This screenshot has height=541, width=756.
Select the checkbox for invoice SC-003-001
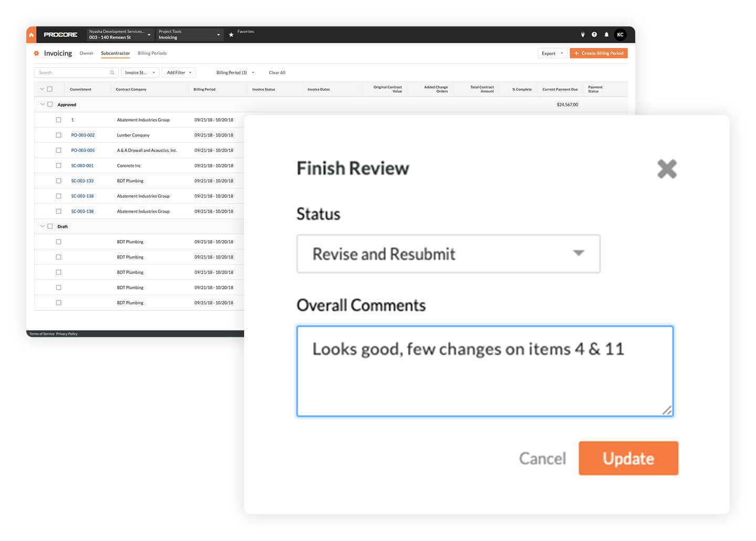[58, 165]
